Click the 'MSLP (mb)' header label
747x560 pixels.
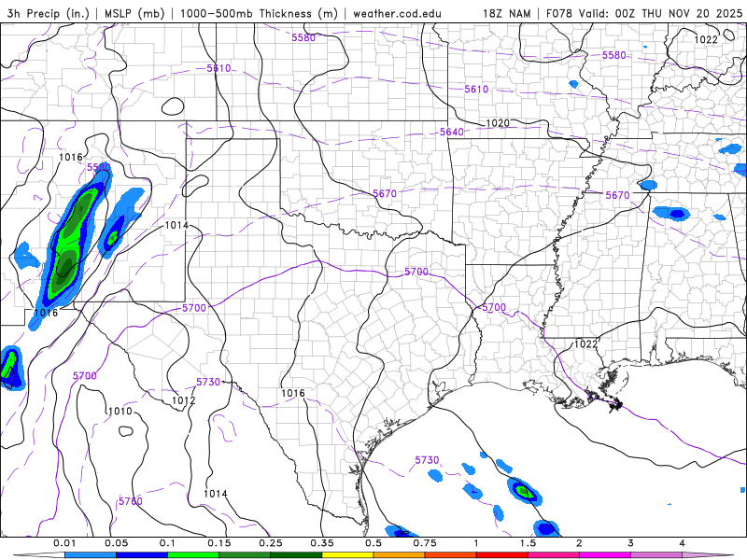click(134, 13)
